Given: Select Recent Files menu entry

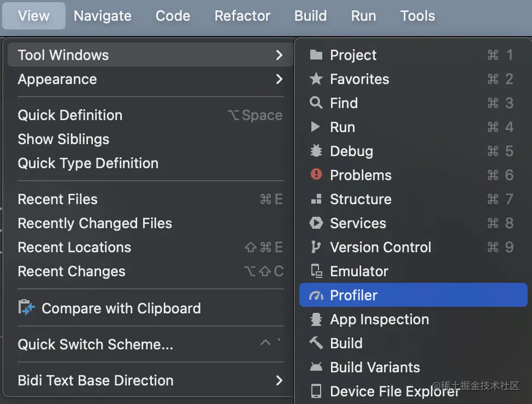Looking at the screenshot, I should point(58,199).
